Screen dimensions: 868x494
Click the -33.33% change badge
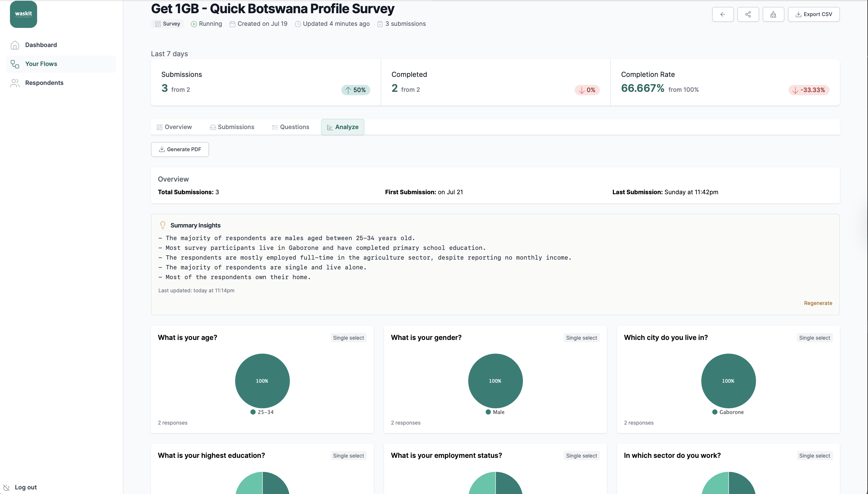click(809, 90)
